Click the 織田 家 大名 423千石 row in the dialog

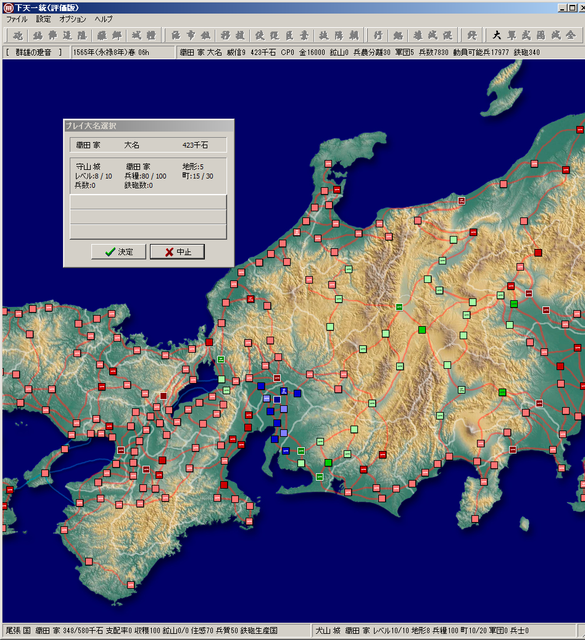(148, 145)
